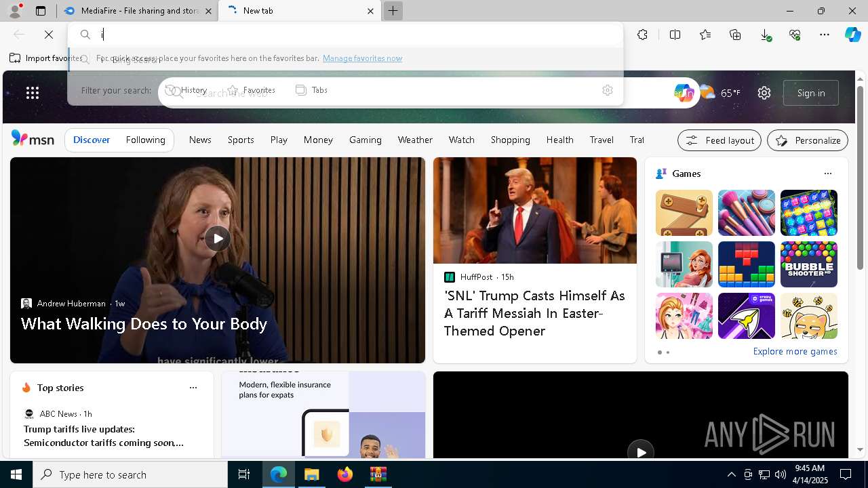Toggle split screen view
The image size is (868, 488).
pos(675,35)
